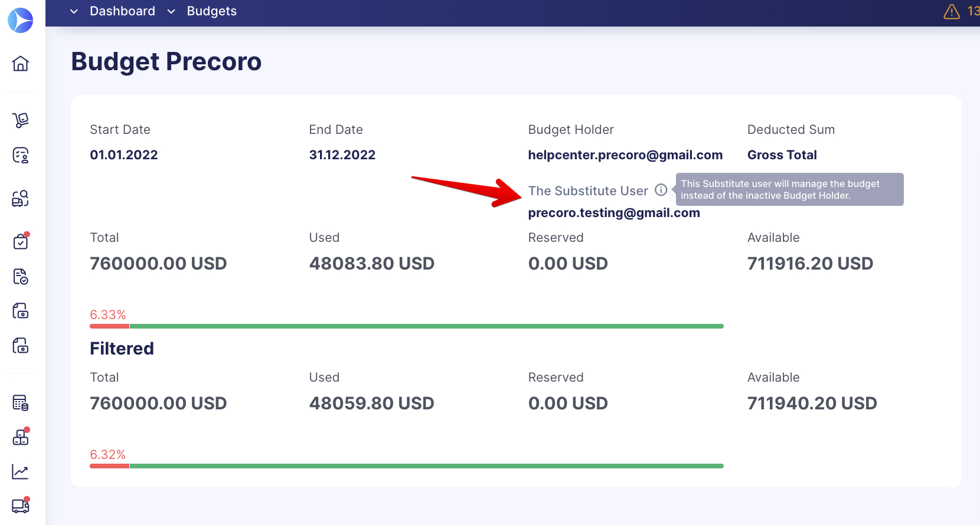Open the inventory boxes sidebar icon
Screen dimensions: 980x525
pos(21,437)
